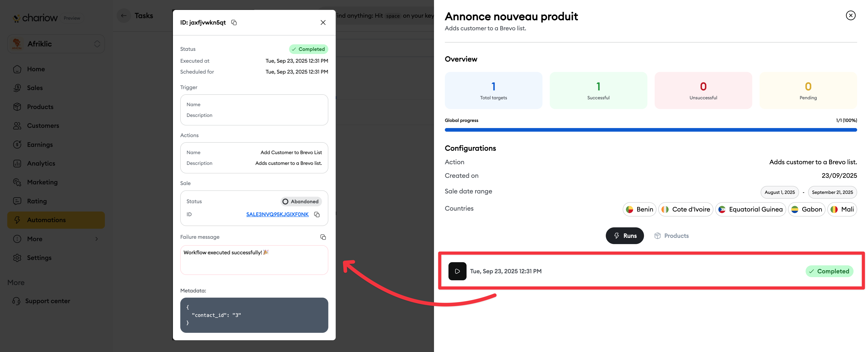868x352 pixels.
Task: Click the Automations lightning icon
Action: pos(17,220)
